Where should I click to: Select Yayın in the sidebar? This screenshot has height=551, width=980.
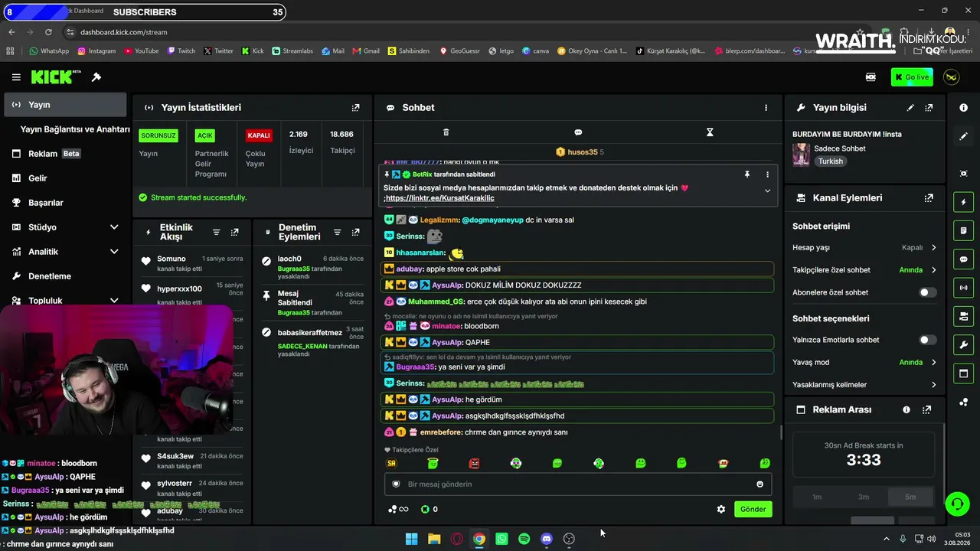pos(66,105)
